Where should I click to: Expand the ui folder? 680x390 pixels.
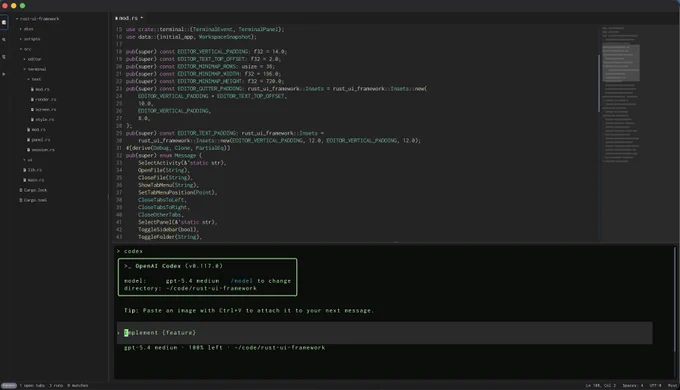point(25,160)
